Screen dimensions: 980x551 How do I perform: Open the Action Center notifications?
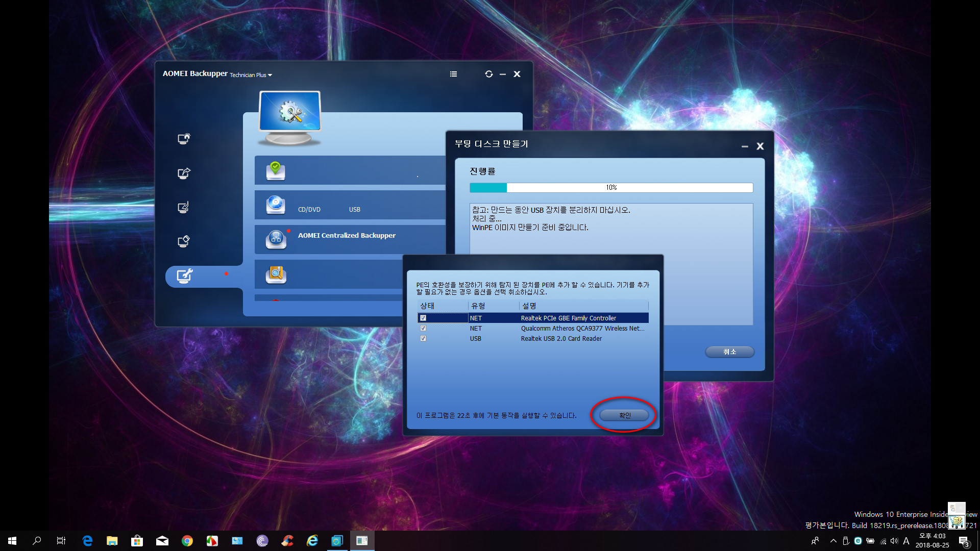click(x=964, y=541)
